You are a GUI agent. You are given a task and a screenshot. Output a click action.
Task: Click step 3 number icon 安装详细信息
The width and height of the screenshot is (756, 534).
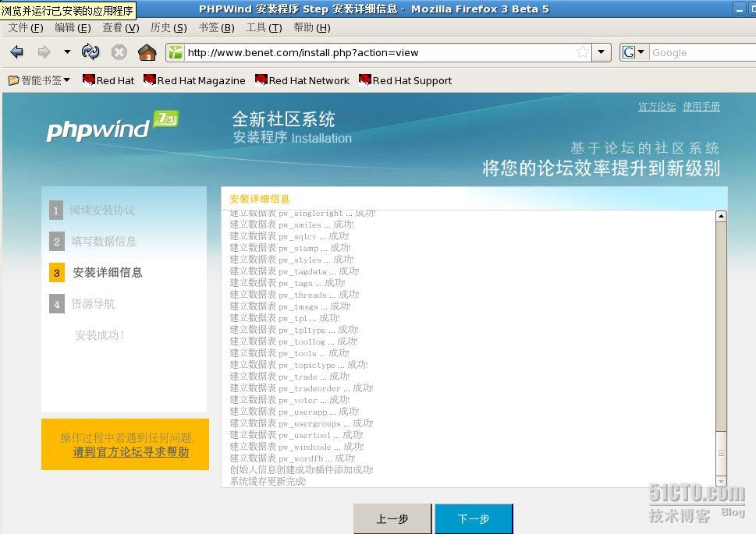56,273
